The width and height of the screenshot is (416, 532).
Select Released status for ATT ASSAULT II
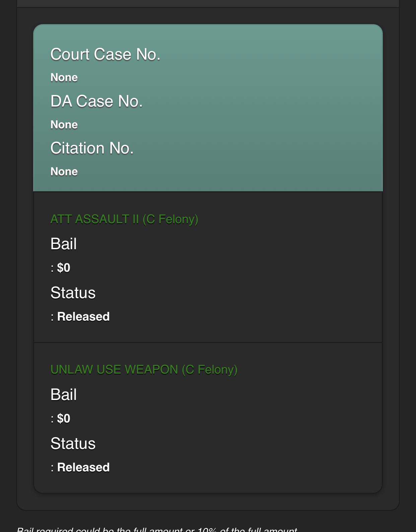click(83, 317)
